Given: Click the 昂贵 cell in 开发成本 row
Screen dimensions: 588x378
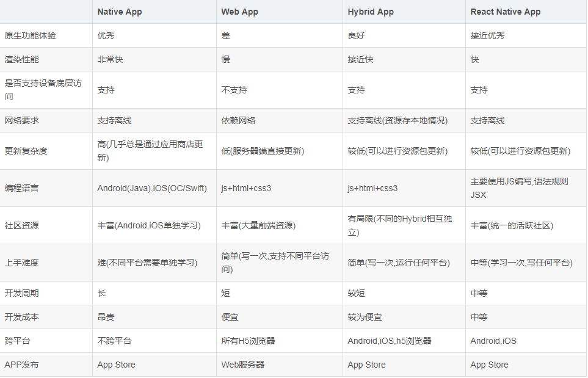Looking at the screenshot, I should tap(106, 317).
